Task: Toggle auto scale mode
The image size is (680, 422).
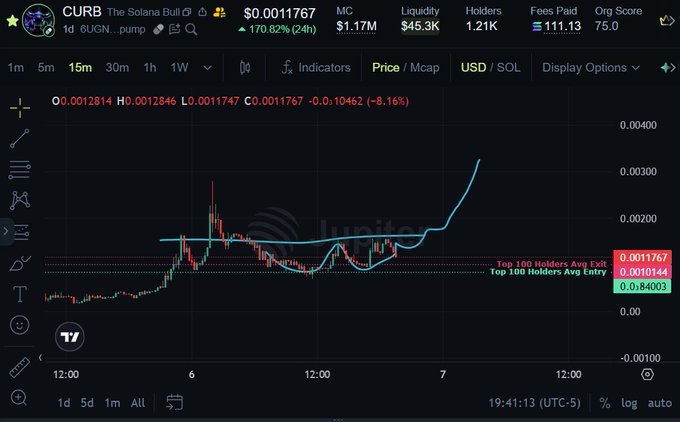Action: pos(660,403)
